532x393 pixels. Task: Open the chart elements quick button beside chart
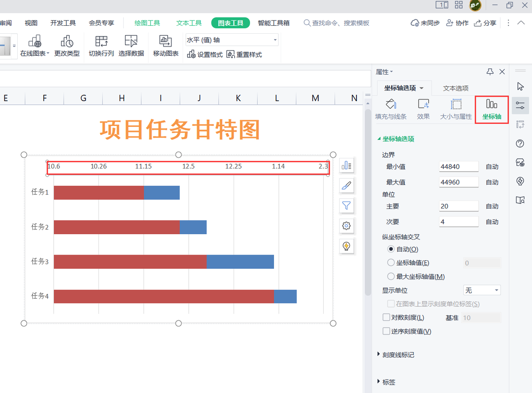[347, 166]
